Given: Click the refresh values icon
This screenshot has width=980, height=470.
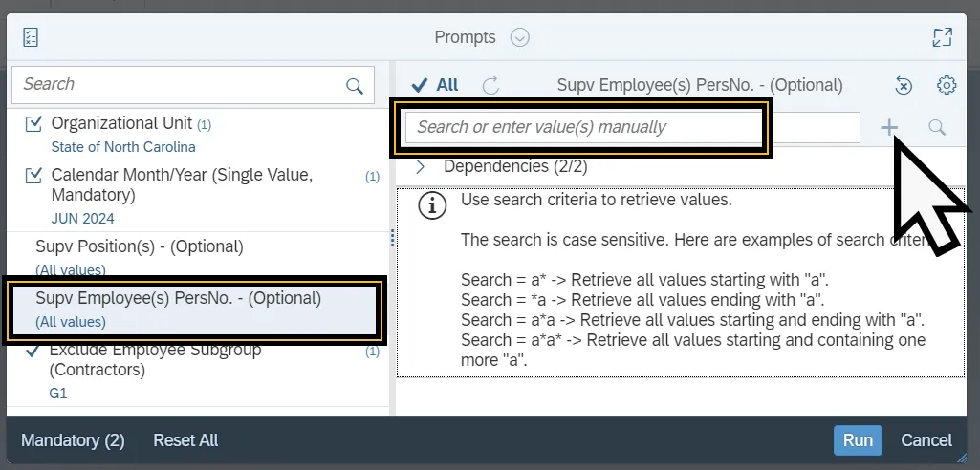Looking at the screenshot, I should coord(491,86).
